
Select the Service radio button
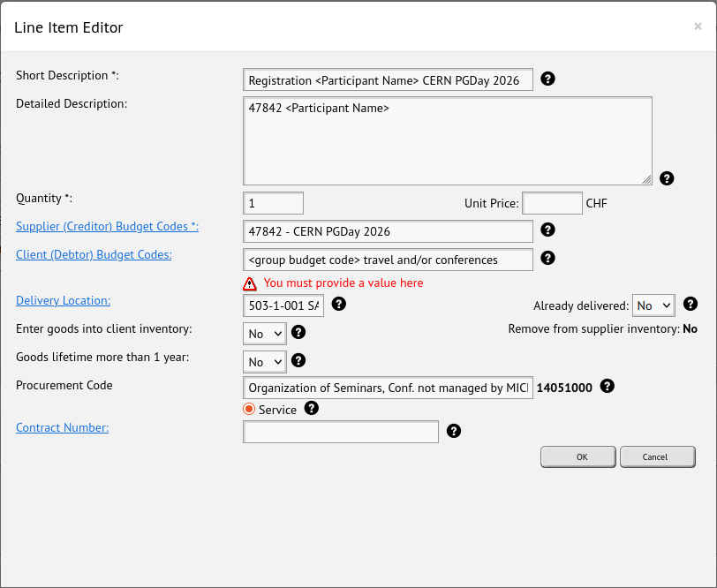click(249, 409)
